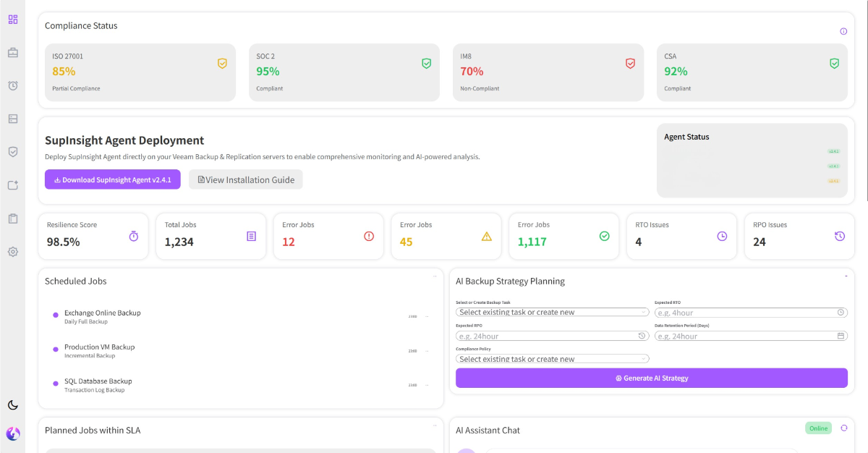This screenshot has width=868, height=453.
Task: Click Download SupInsight Agent v2.4.1
Action: pos(112,179)
